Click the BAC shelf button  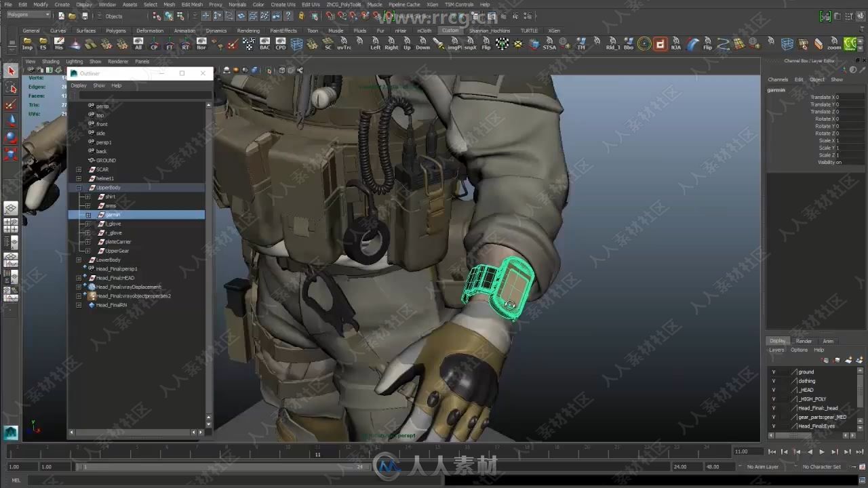[264, 45]
